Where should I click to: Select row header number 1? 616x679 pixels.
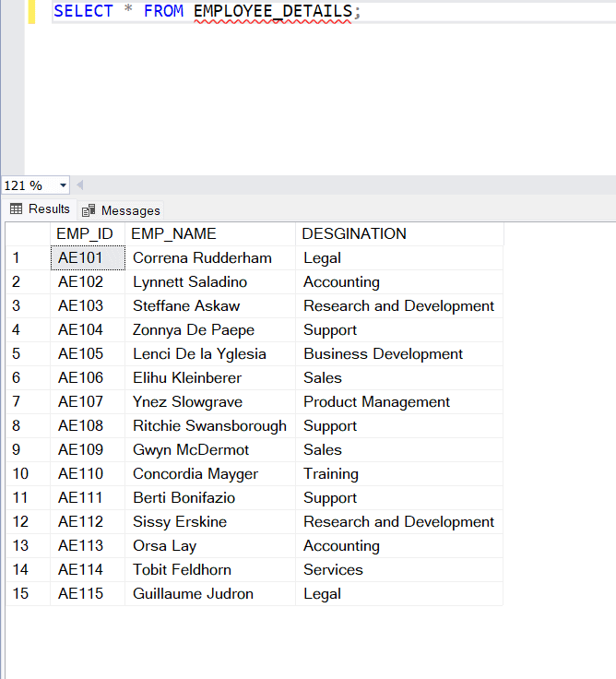point(29,258)
